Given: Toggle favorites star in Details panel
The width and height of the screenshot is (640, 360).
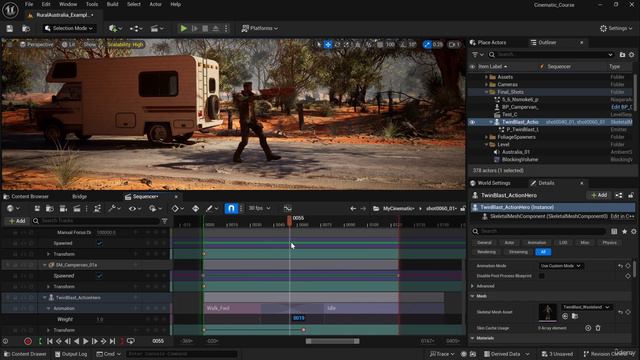Looking at the screenshot, I should [x=624, y=231].
